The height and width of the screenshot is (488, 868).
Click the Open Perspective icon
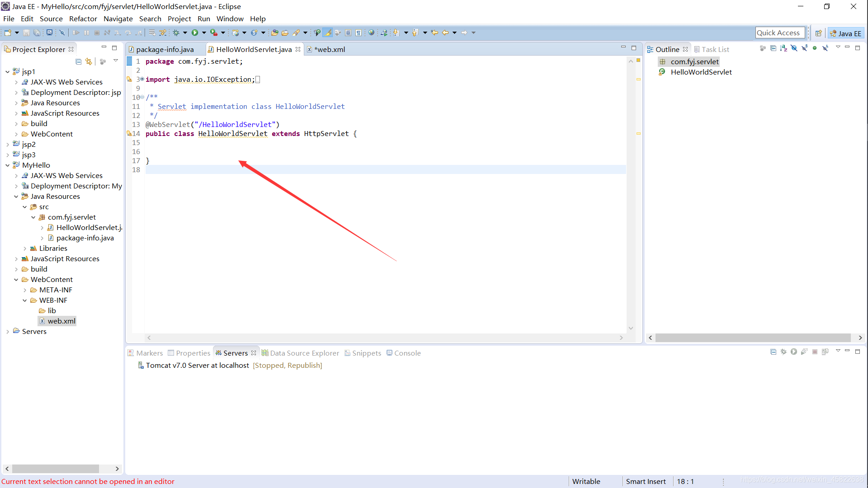(818, 33)
